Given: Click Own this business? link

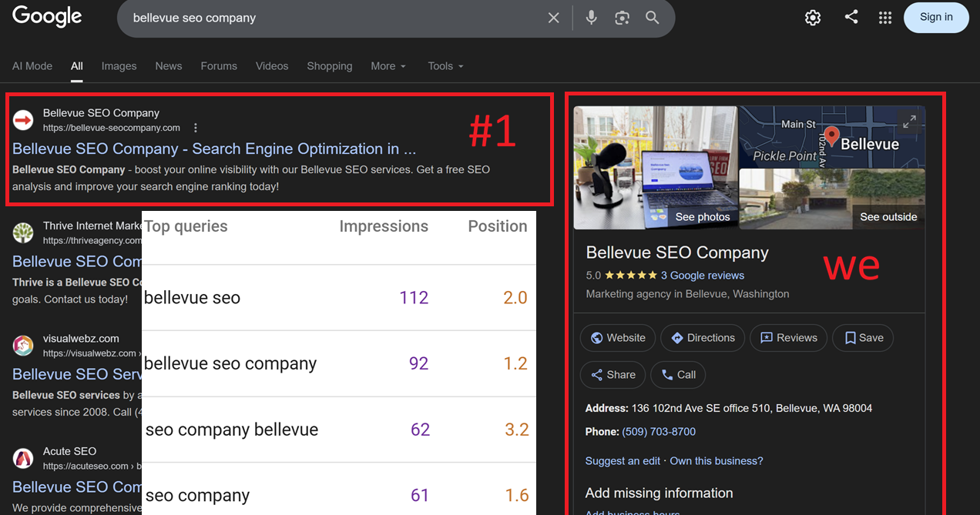Looking at the screenshot, I should pos(717,461).
